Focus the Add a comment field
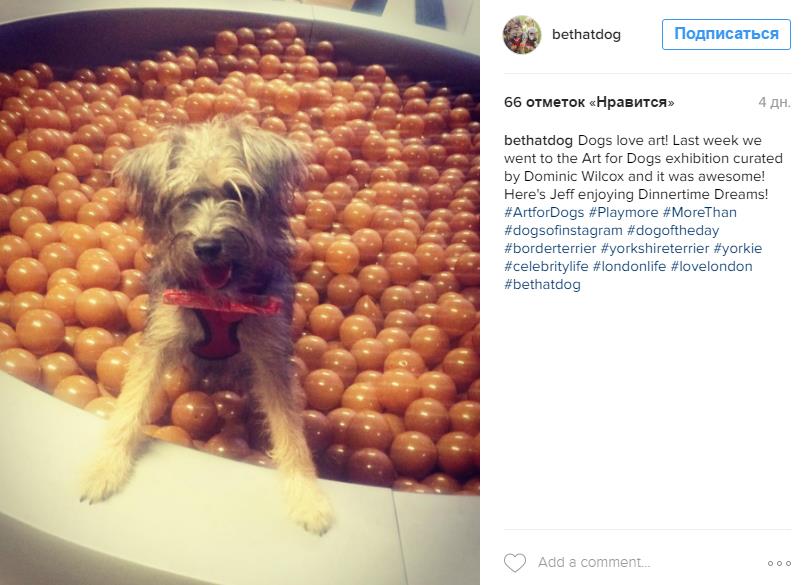The image size is (807, 585). point(594,562)
